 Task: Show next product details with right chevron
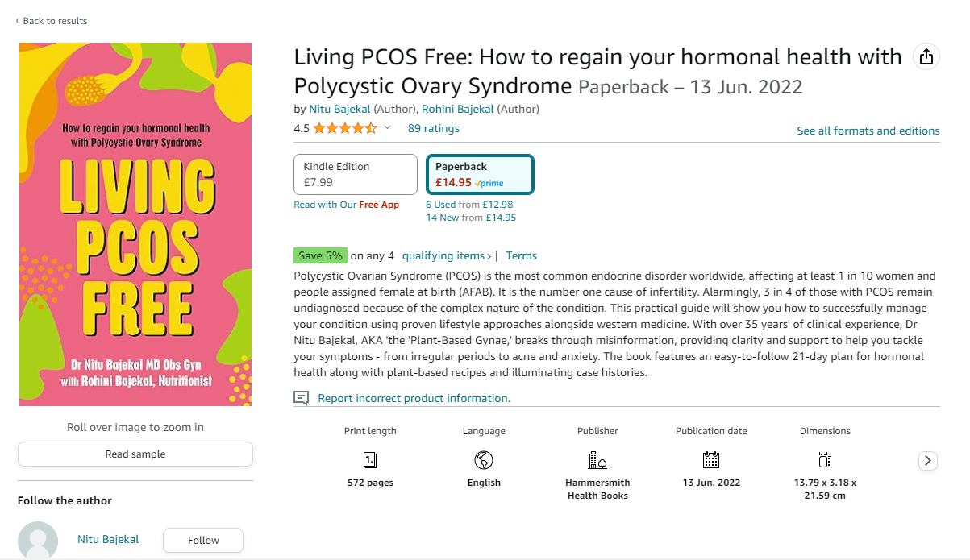928,461
